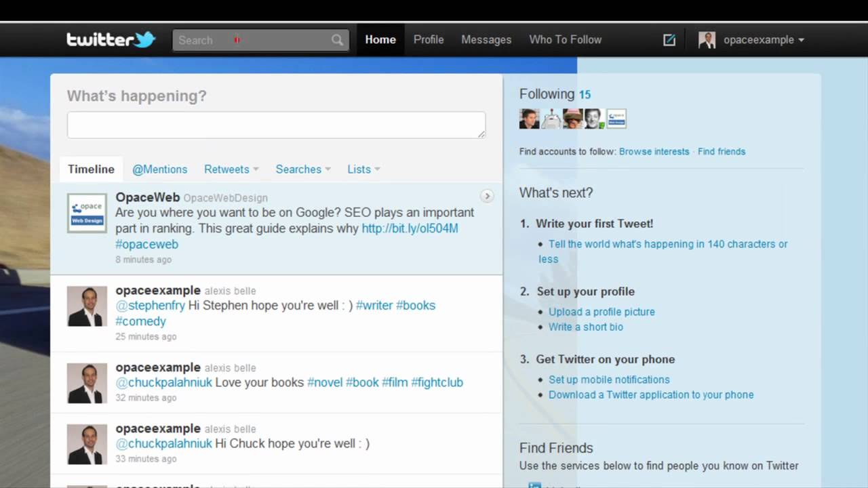
Task: Click Write a short bio link
Action: (x=586, y=327)
